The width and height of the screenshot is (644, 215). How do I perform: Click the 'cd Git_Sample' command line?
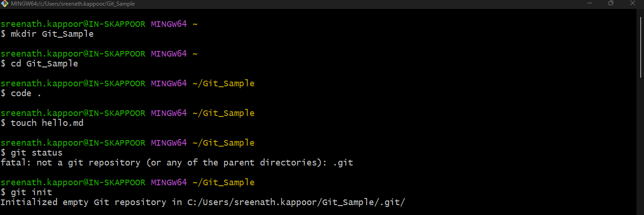(44, 64)
